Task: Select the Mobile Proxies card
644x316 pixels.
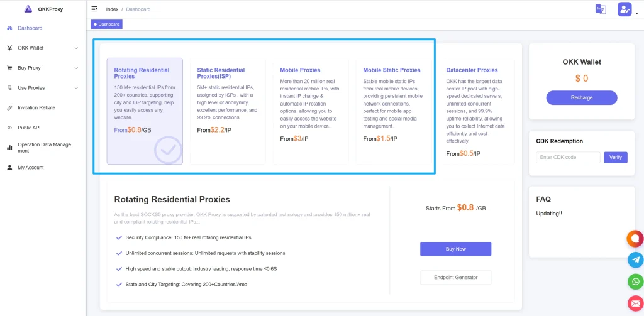Action: click(311, 111)
